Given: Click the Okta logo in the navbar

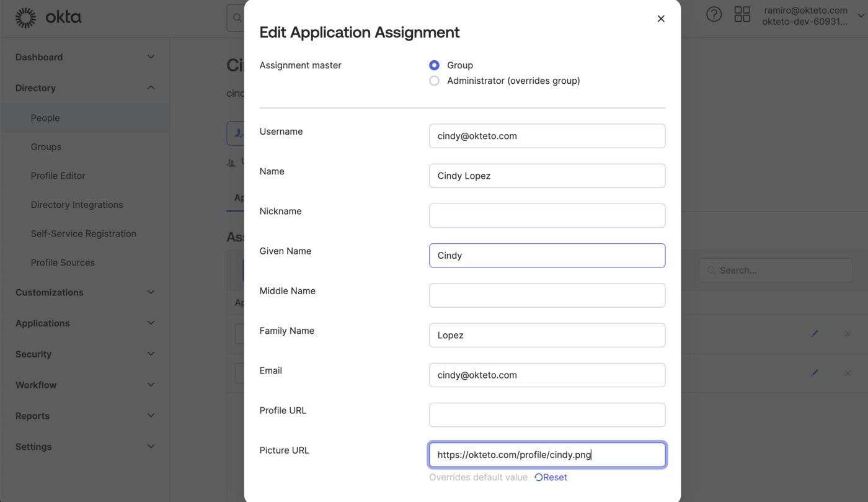Looking at the screenshot, I should [48, 17].
